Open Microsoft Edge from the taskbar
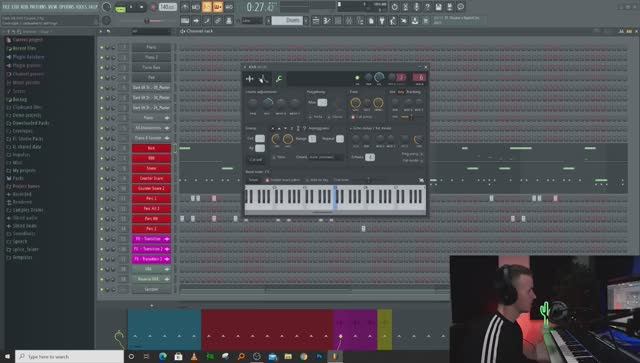 [x=163, y=356]
